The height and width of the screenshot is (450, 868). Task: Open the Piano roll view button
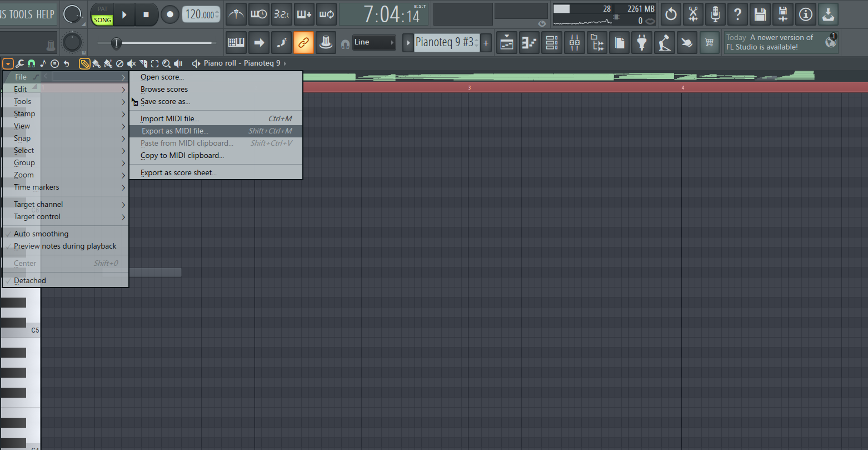(530, 42)
